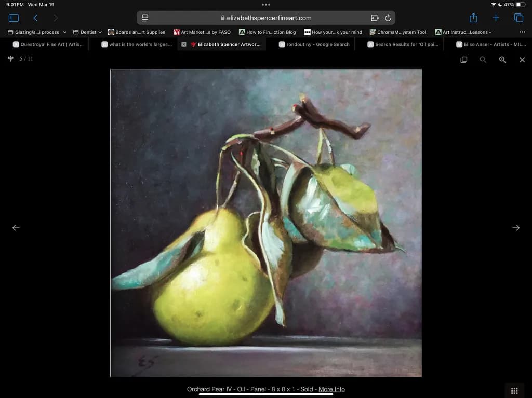Close the image lightbox
This screenshot has height=398, width=532.
[x=522, y=60]
